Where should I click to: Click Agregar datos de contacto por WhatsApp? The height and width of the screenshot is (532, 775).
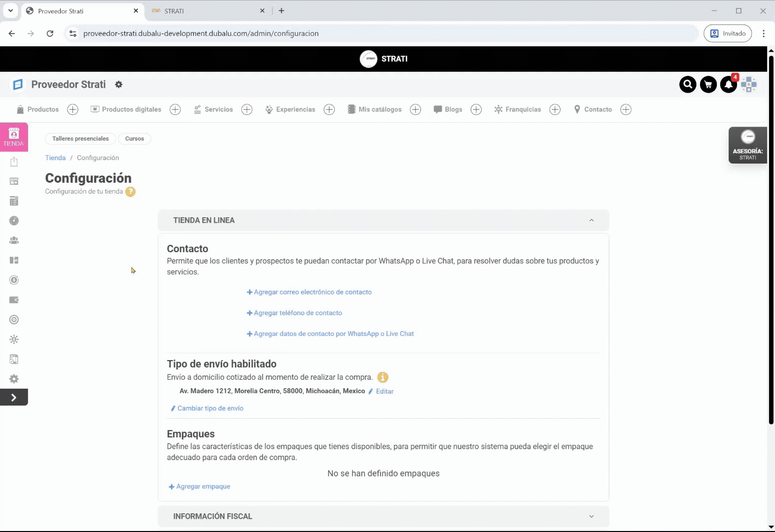coord(330,333)
